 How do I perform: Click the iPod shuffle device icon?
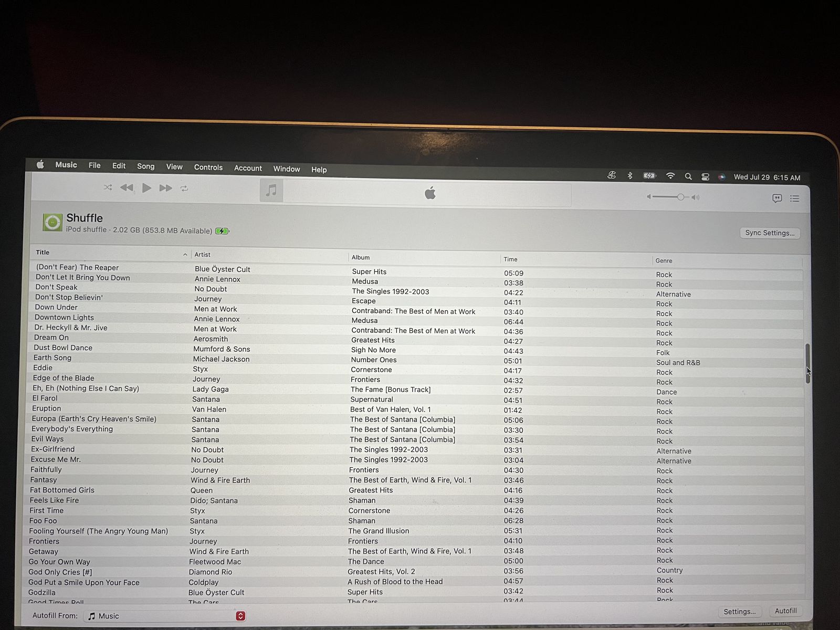52,223
